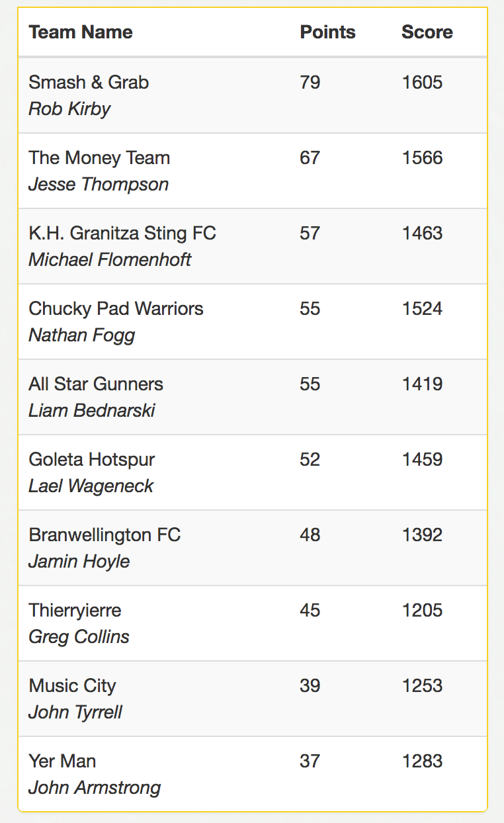This screenshot has height=823, width=504.
Task: Click the All Star Gunners team
Action: [x=96, y=384]
